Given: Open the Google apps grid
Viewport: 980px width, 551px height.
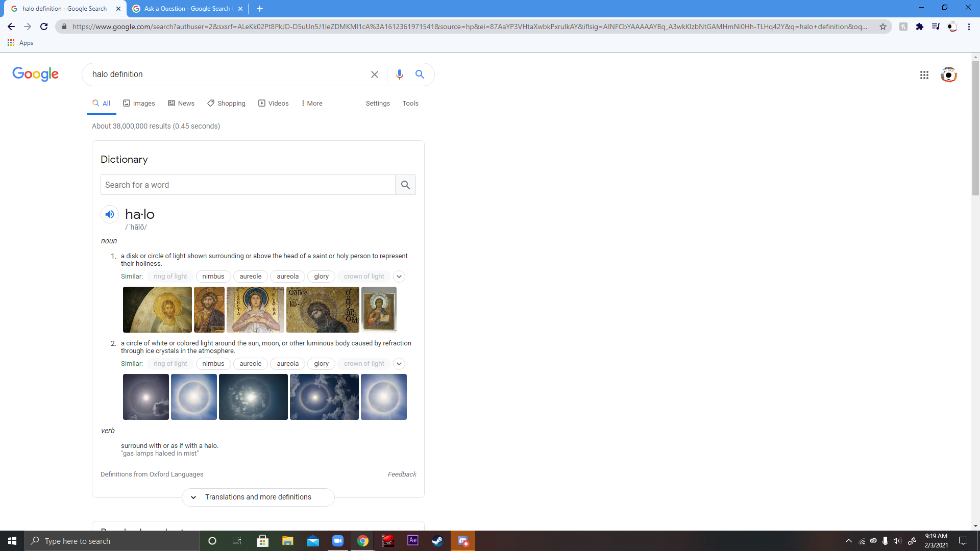Looking at the screenshot, I should pos(924,75).
